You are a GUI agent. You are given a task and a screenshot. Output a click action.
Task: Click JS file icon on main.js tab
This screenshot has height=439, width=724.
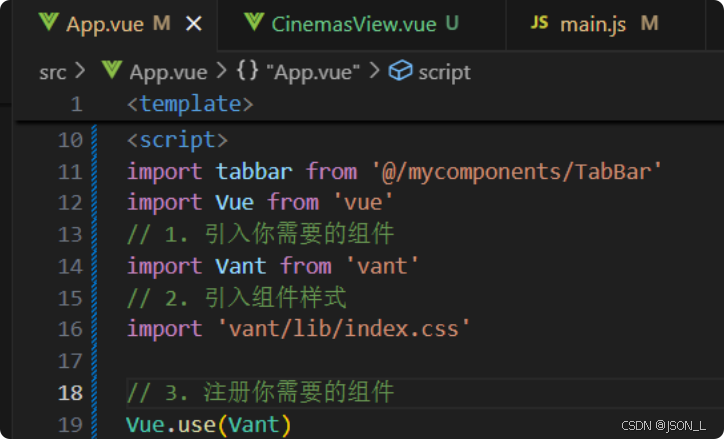pos(539,22)
